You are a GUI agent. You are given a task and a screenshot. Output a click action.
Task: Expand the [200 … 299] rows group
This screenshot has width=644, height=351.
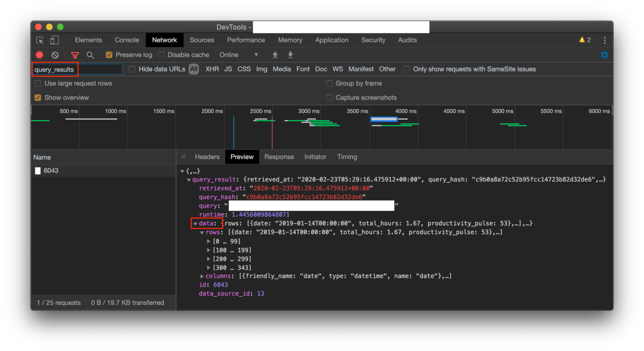pyautogui.click(x=209, y=259)
